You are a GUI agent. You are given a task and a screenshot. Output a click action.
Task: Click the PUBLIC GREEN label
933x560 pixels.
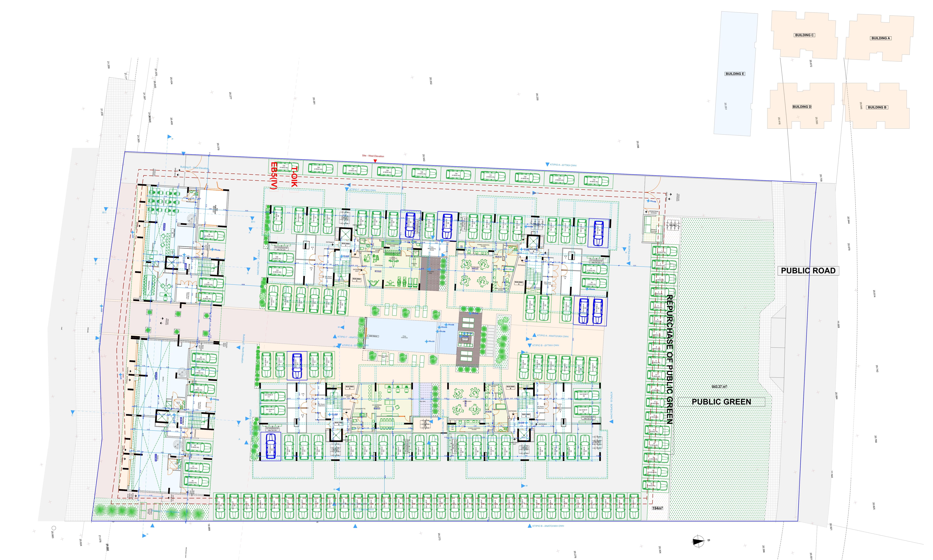coord(721,402)
